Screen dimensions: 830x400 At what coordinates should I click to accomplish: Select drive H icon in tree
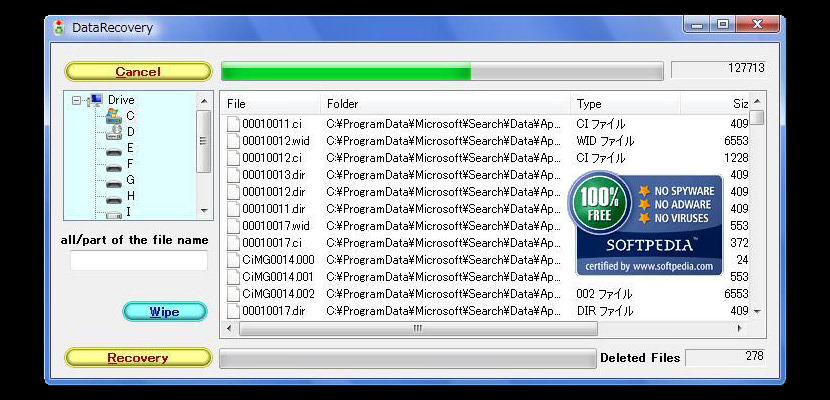[x=114, y=199]
